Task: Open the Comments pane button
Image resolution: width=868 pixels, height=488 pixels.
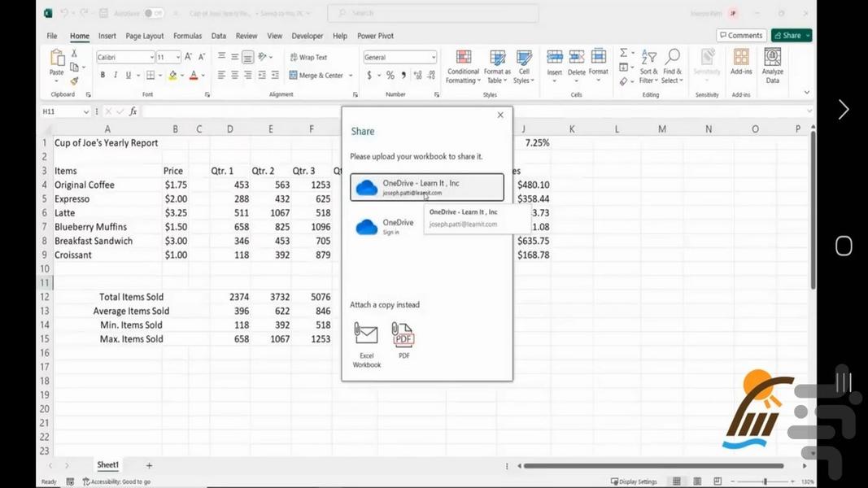Action: point(740,36)
